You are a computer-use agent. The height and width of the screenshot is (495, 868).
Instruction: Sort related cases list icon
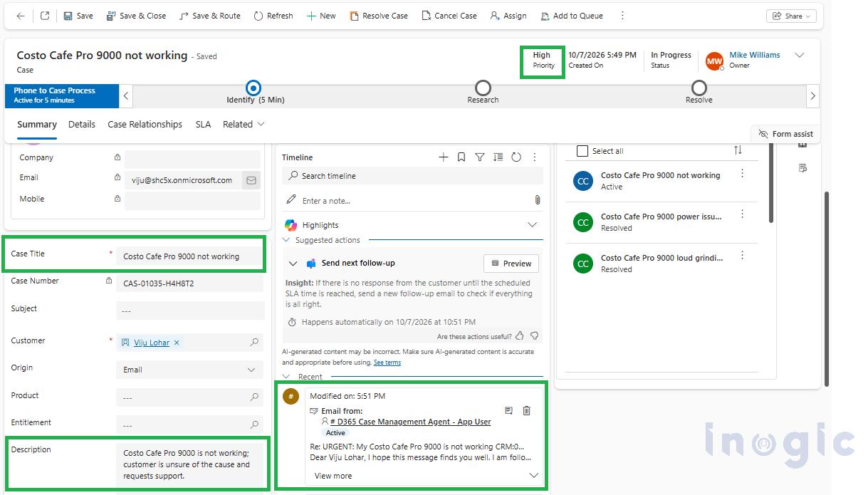[x=738, y=150]
